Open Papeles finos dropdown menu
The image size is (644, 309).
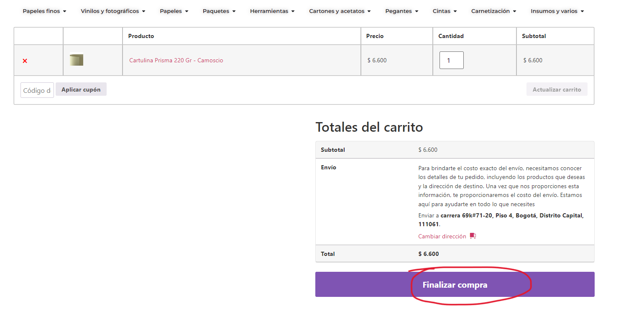(x=44, y=11)
